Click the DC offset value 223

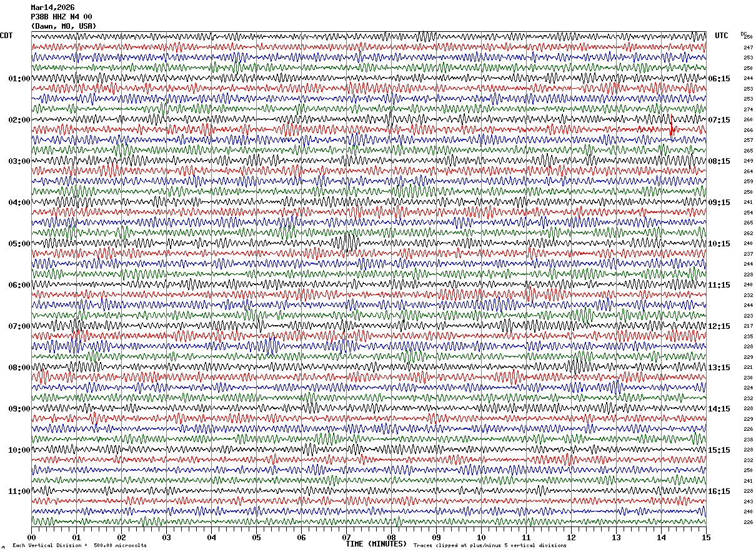pyautogui.click(x=748, y=316)
